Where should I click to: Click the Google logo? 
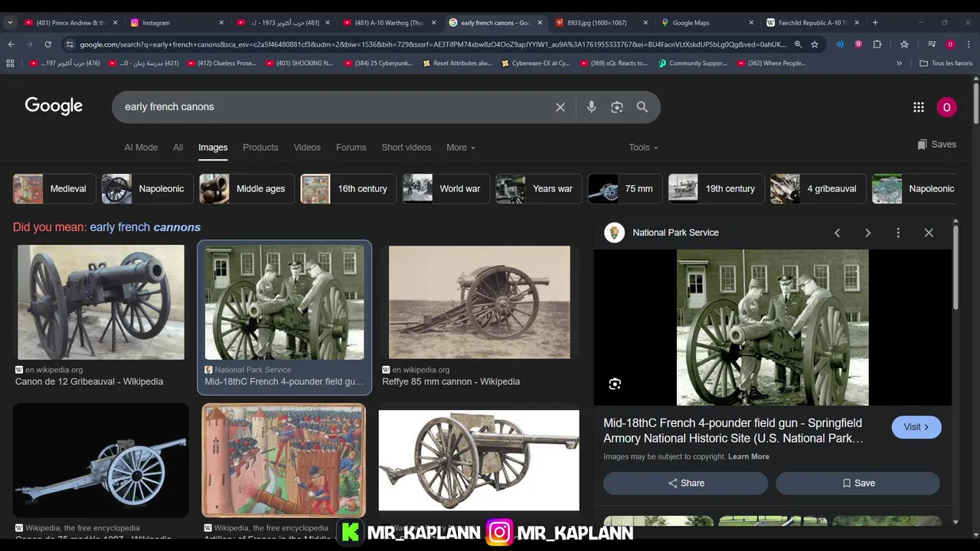click(54, 106)
